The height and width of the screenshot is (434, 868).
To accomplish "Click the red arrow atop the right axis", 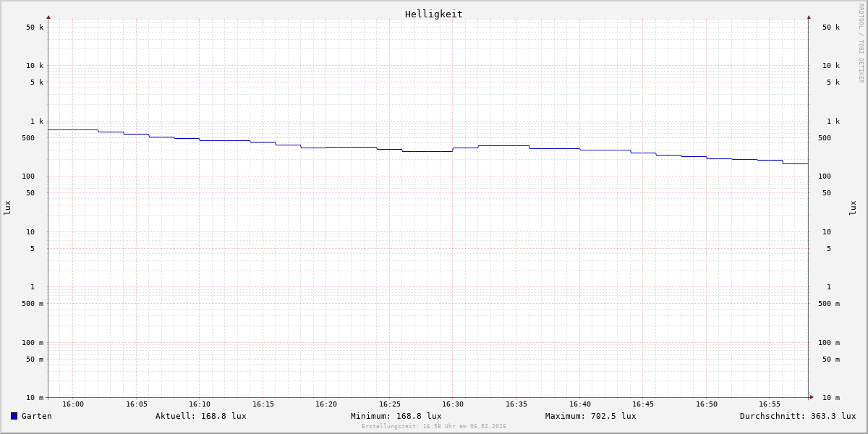I will pos(809,17).
